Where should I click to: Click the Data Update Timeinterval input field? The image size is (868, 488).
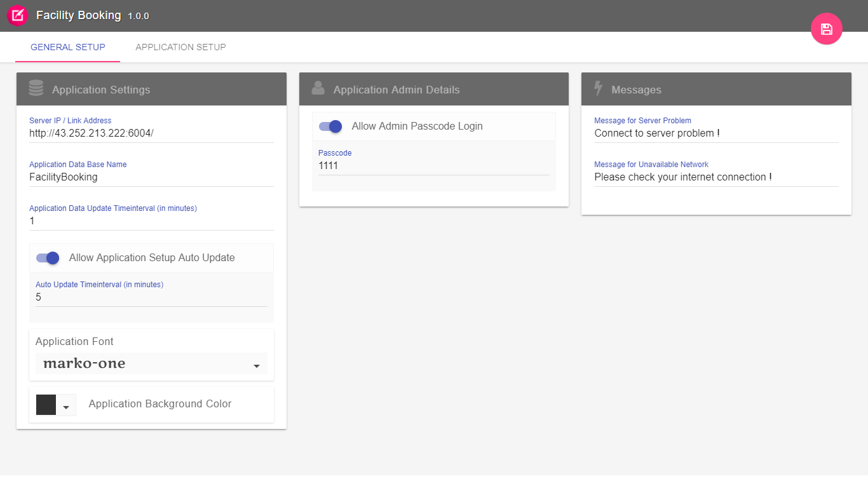[x=151, y=221]
